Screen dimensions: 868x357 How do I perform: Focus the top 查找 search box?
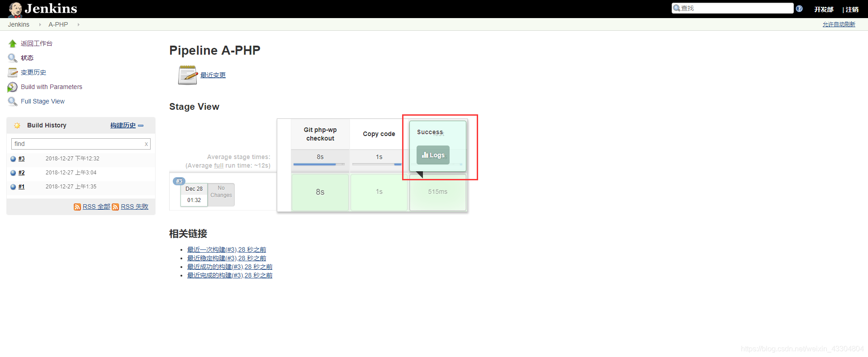[732, 8]
